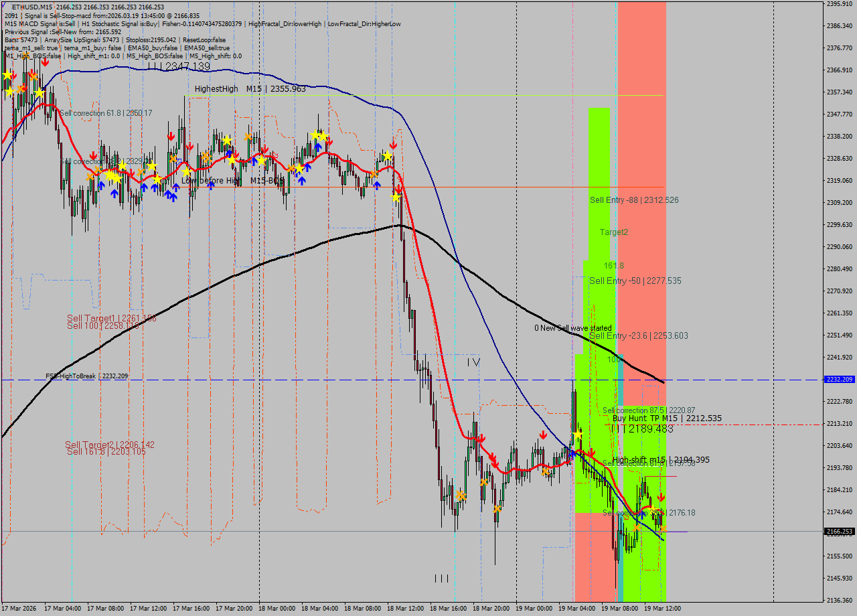Click the '0 New Sell wave started' text
The height and width of the screenshot is (616, 857).
coord(572,328)
